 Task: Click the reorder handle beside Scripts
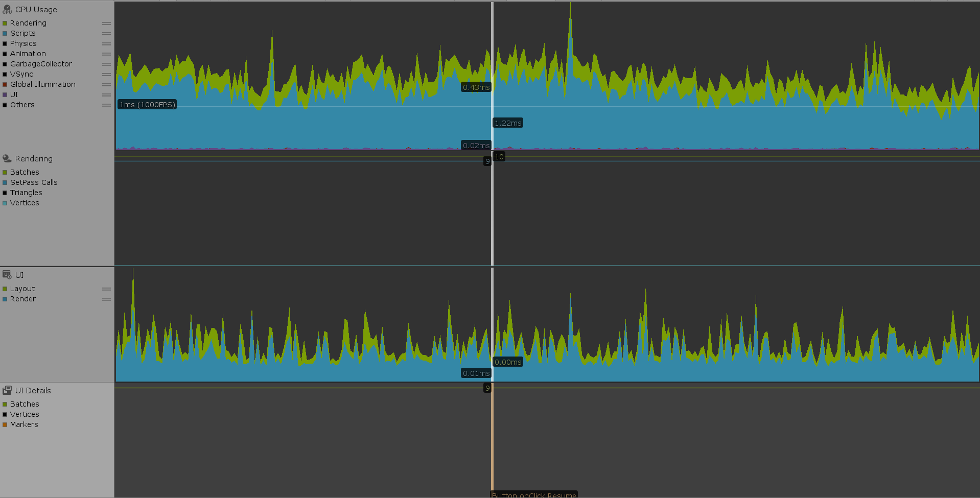coord(106,34)
